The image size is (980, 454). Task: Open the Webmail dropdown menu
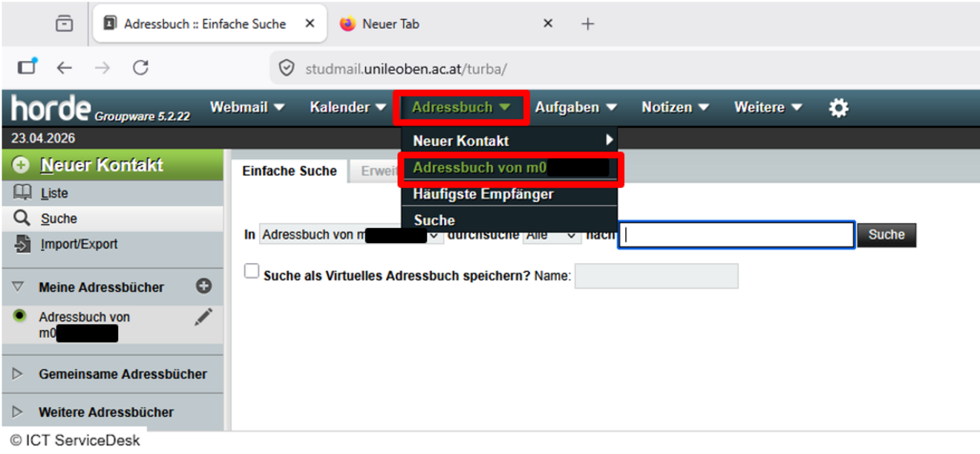pos(246,108)
